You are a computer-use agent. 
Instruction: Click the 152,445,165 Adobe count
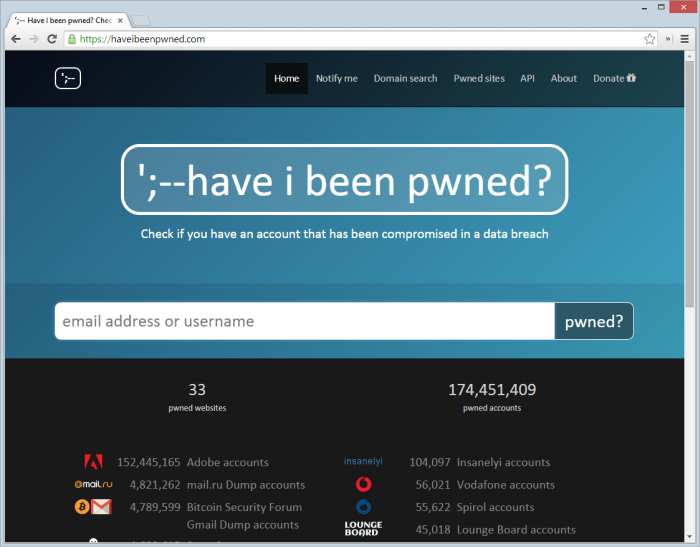tap(149, 462)
